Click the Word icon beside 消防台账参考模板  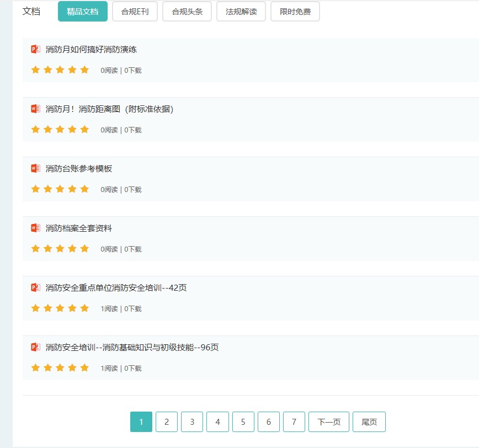click(35, 168)
